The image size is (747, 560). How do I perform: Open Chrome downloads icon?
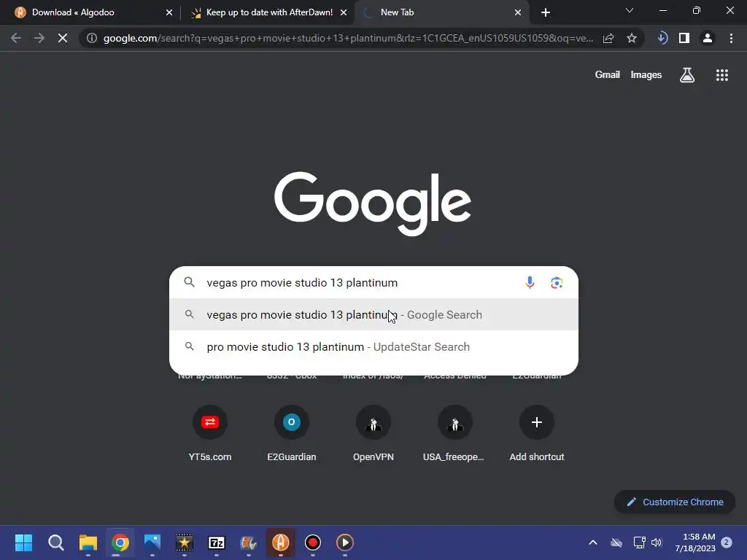(662, 38)
